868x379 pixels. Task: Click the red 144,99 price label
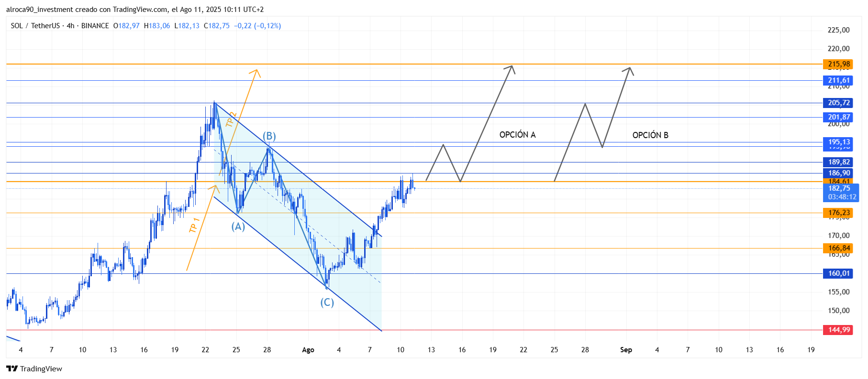[839, 330]
